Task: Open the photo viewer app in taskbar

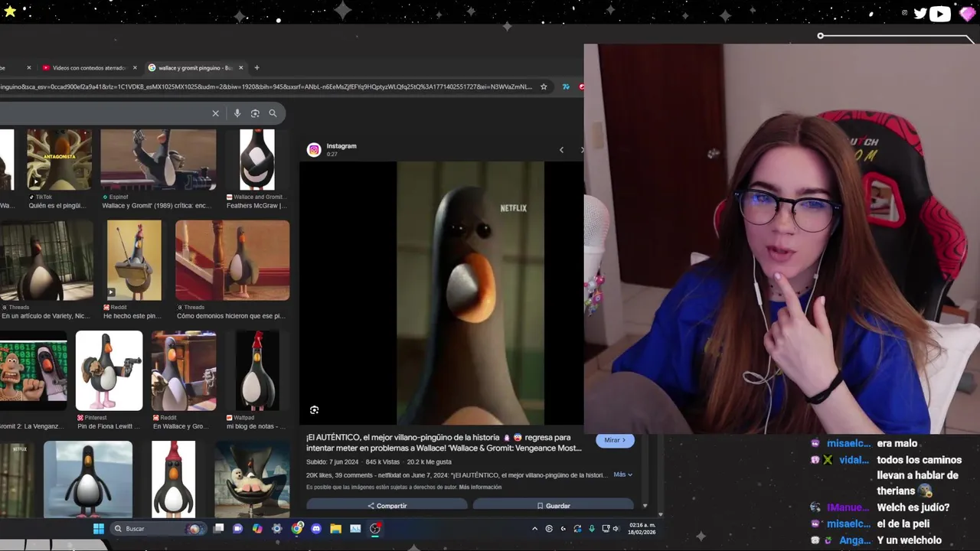Action: [355, 528]
